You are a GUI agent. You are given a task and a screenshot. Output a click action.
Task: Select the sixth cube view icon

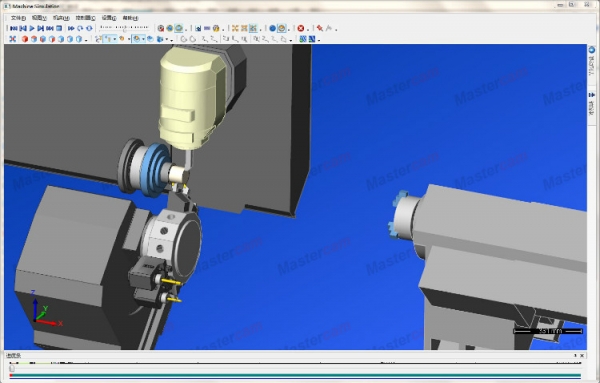(70, 39)
